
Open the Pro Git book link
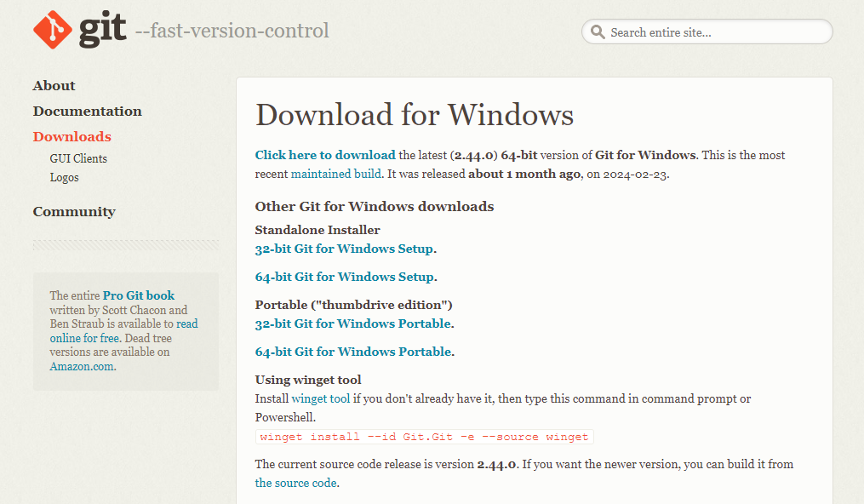click(139, 295)
